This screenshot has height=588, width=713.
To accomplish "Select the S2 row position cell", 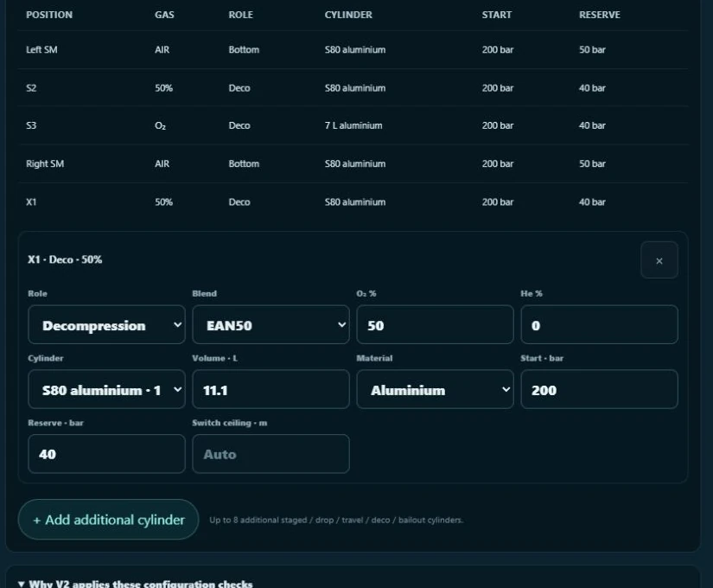I will click(x=31, y=88).
